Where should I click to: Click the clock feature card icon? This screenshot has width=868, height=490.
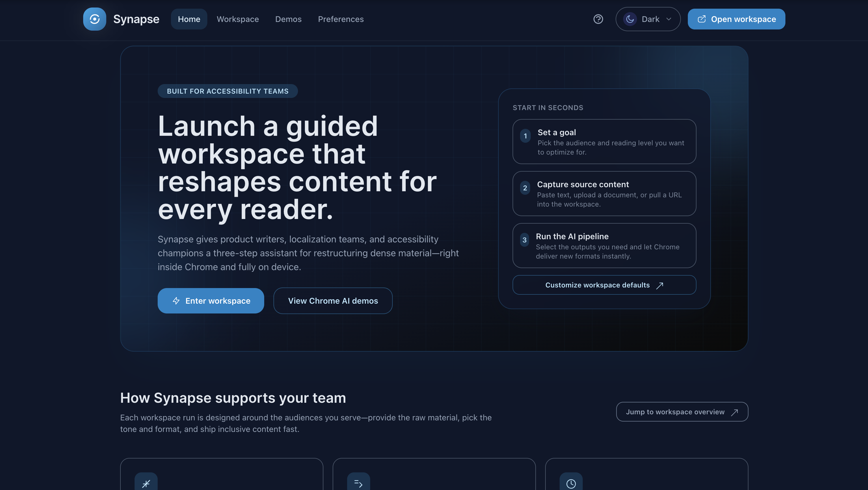pos(571,483)
